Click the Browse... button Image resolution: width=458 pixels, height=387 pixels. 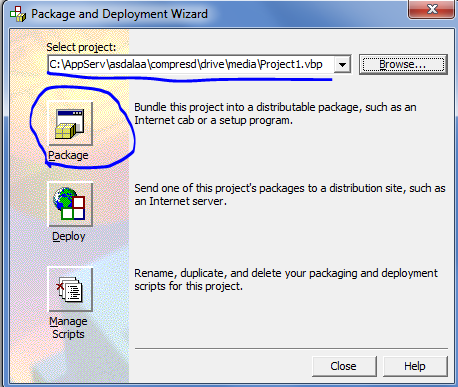(403, 64)
